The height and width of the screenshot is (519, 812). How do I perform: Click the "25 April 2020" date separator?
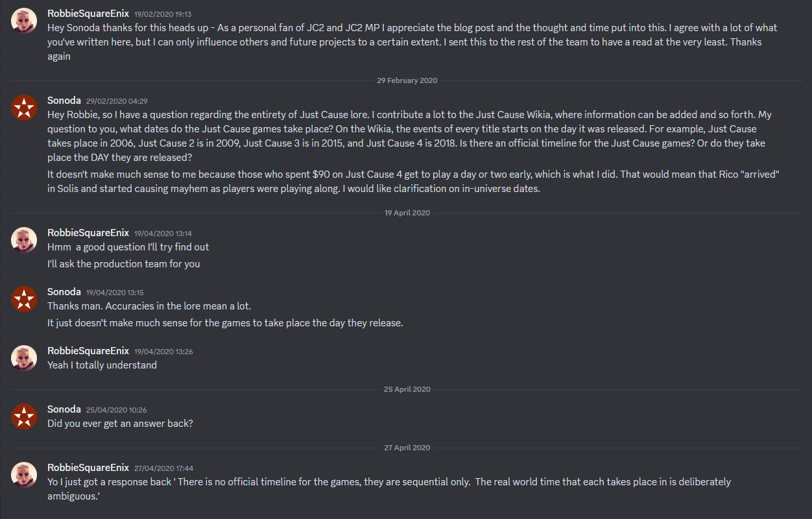coord(407,389)
